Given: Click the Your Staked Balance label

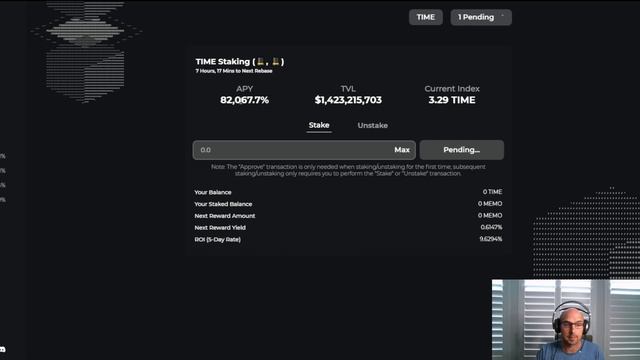Looking at the screenshot, I should 223,204.
